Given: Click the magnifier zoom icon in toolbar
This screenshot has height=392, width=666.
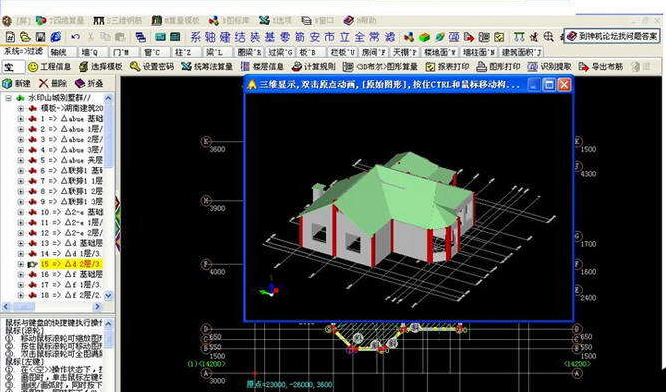Looking at the screenshot, I should pyautogui.click(x=549, y=37).
